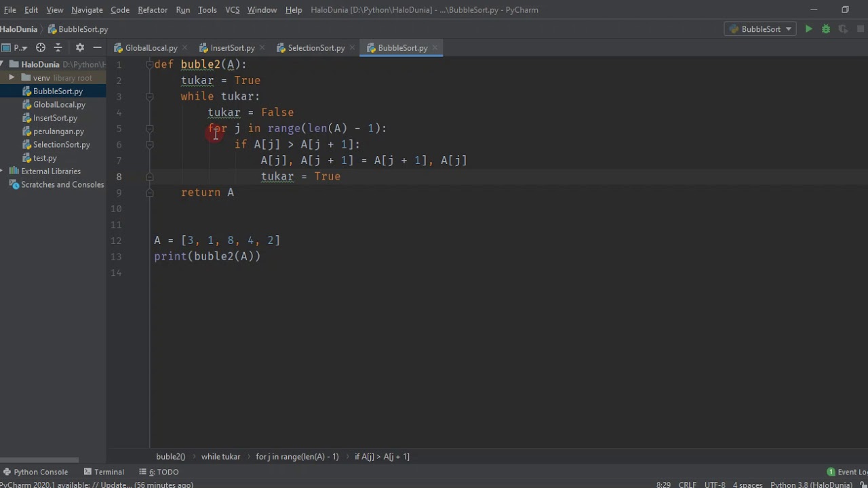Hide the project panel with the minus icon
This screenshot has height=488, width=868.
click(x=97, y=47)
